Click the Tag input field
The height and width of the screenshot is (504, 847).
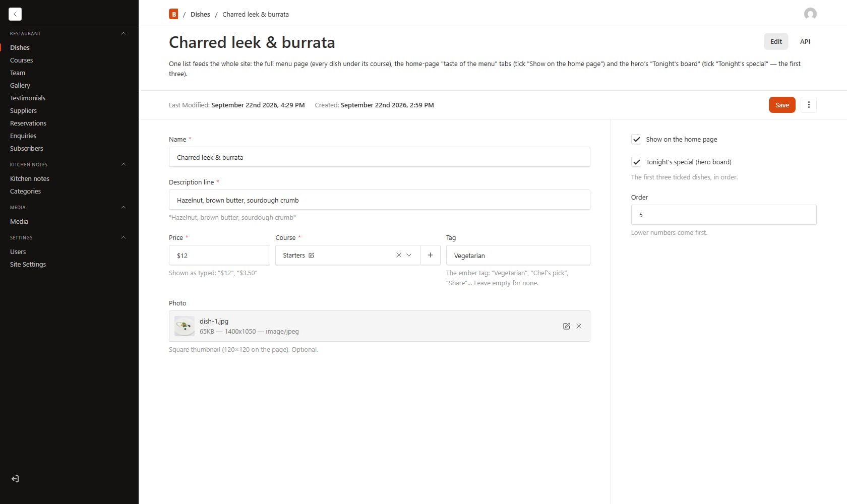tap(518, 255)
